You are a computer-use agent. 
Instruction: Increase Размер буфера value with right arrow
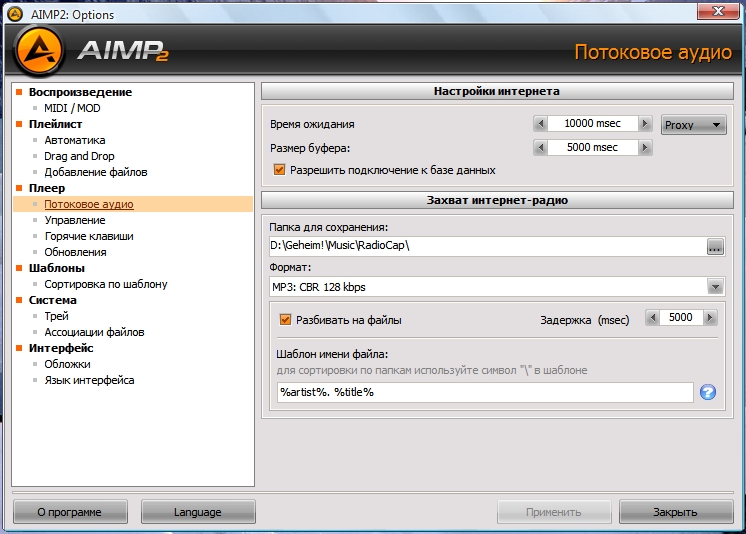click(645, 148)
